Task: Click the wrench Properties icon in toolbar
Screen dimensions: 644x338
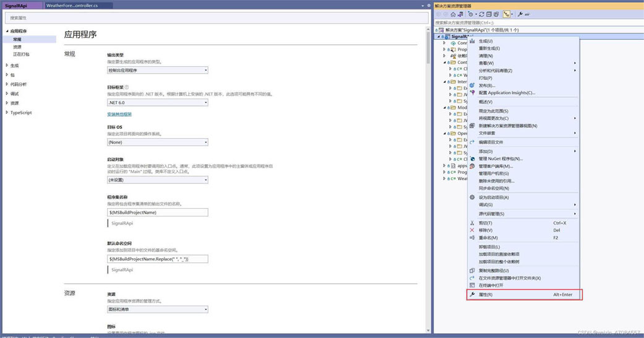Action: (x=520, y=14)
